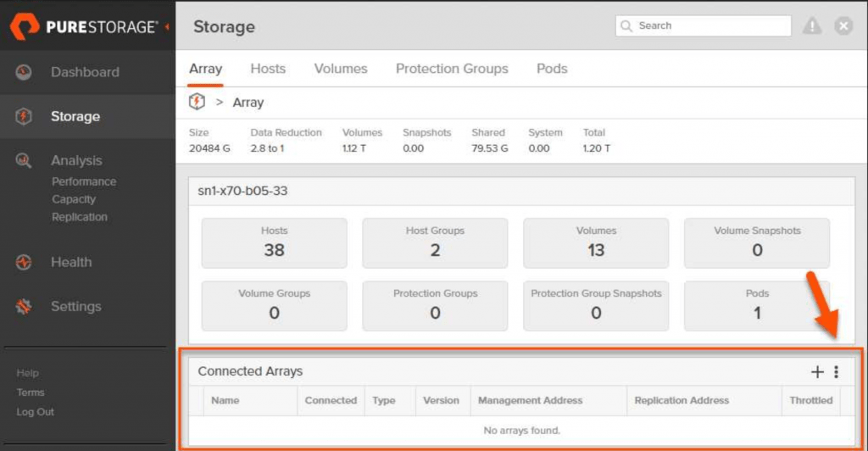The image size is (868, 451).
Task: Switch to the Pods tab
Action: (552, 69)
